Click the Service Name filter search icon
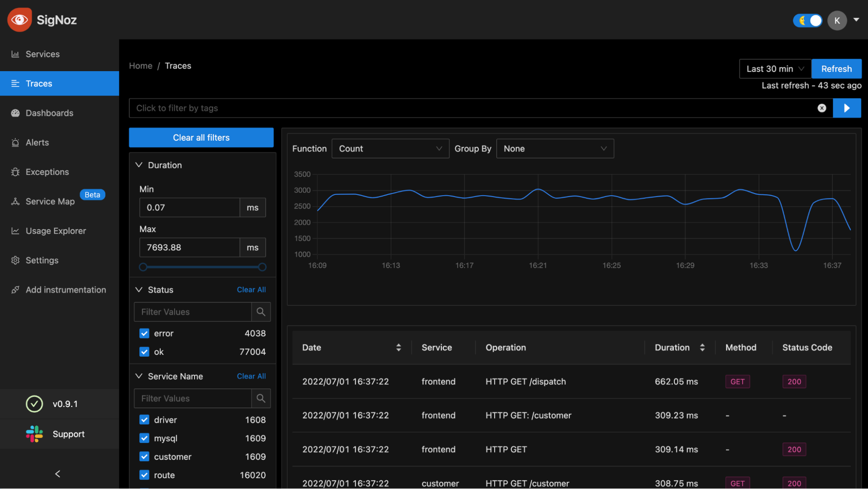Viewport: 868px width, 489px height. coord(261,398)
